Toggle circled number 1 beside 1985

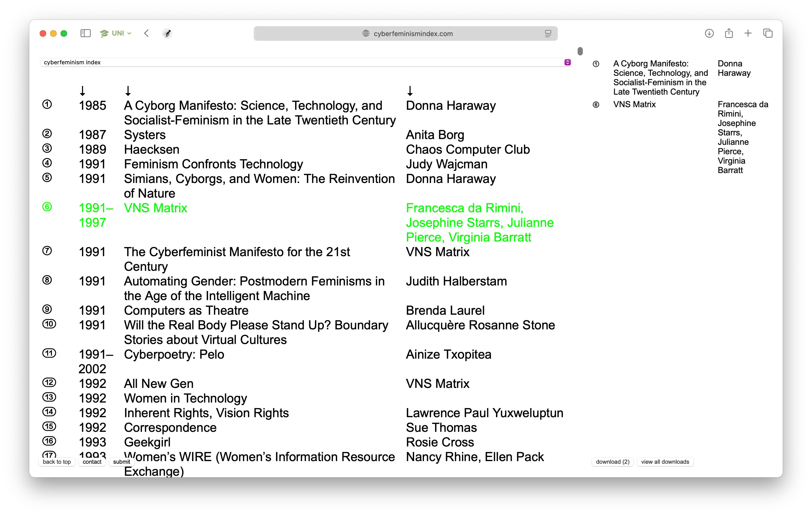click(47, 105)
